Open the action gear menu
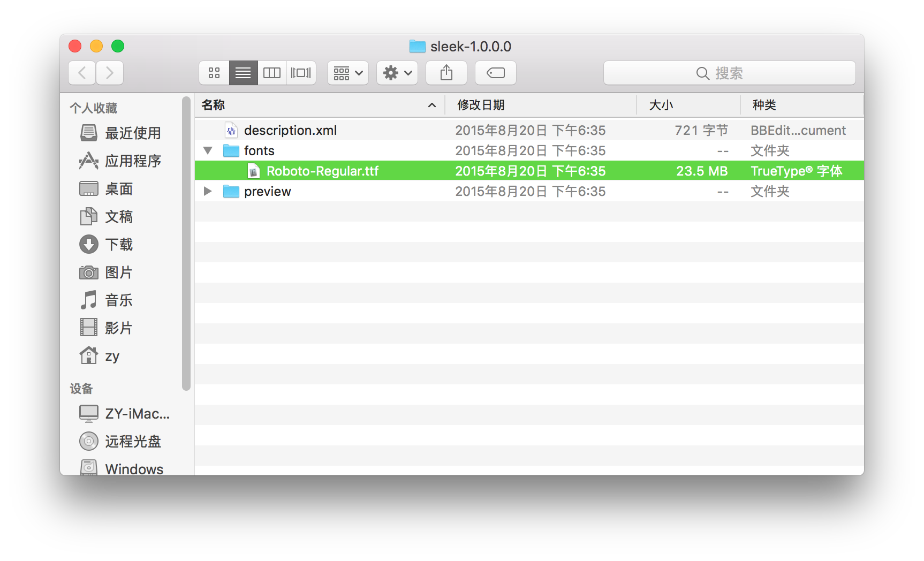Screen dimensions: 924x561 tap(397, 73)
